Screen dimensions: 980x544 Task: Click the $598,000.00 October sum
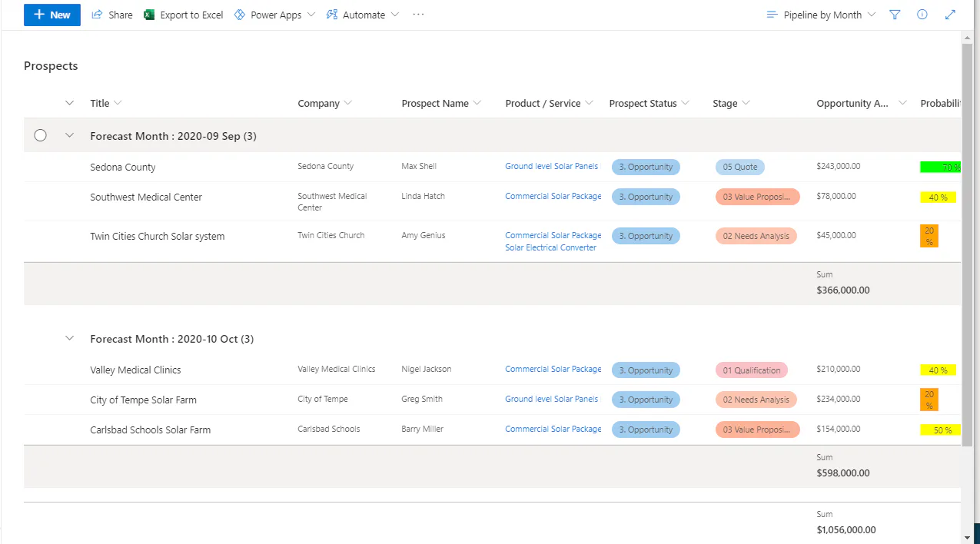843,473
